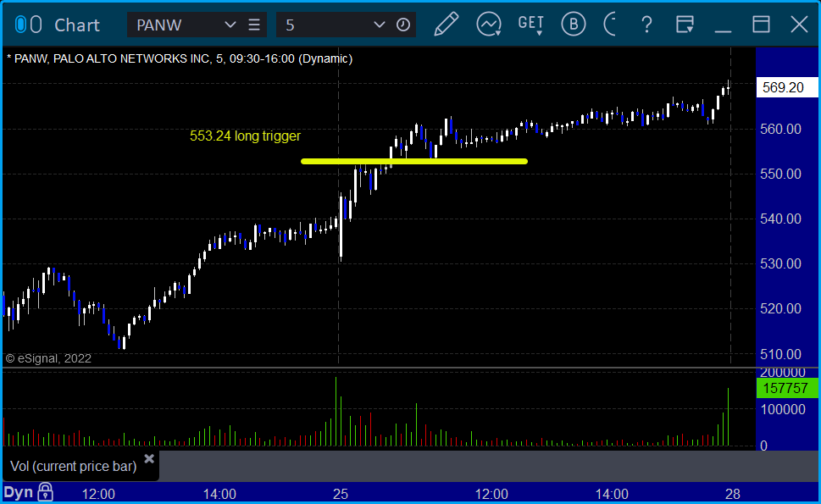
Task: Open the time template clock icon
Action: 403,25
